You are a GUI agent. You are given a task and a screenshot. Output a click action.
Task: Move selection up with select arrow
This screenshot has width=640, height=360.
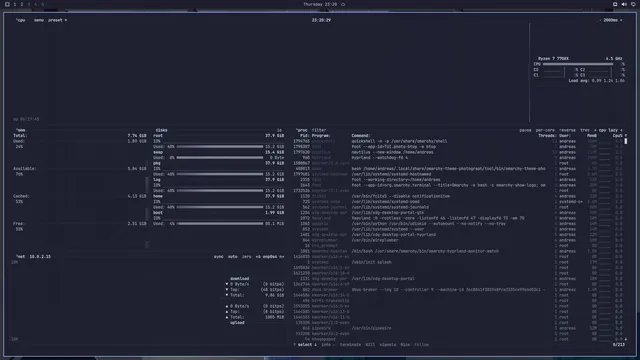(294, 344)
